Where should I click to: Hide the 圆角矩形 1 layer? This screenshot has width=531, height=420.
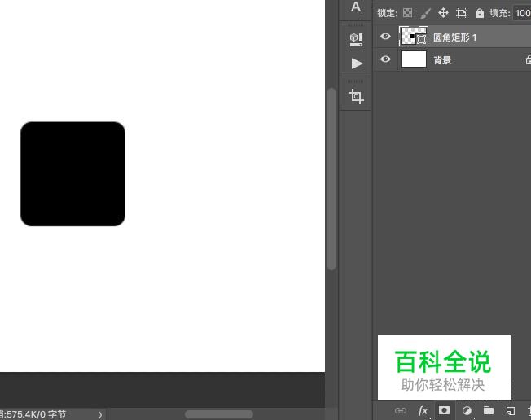tap(386, 36)
